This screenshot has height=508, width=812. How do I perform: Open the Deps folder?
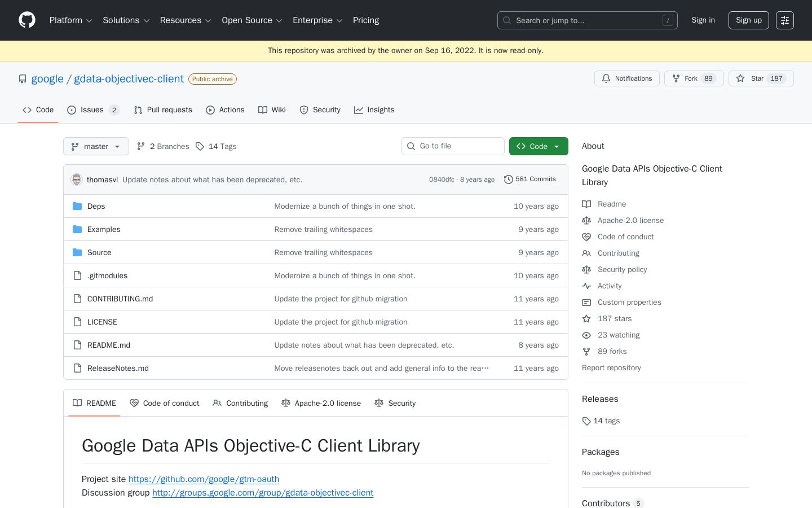coord(96,206)
